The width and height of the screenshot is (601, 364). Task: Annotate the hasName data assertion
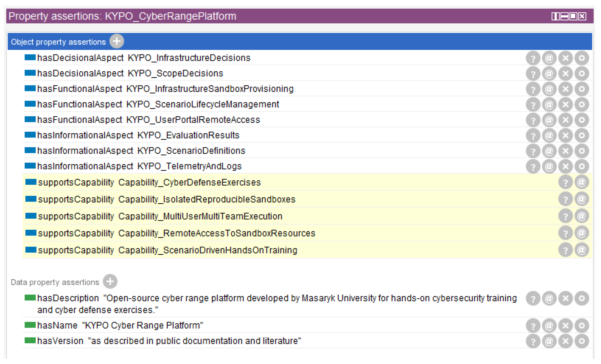[549, 326]
